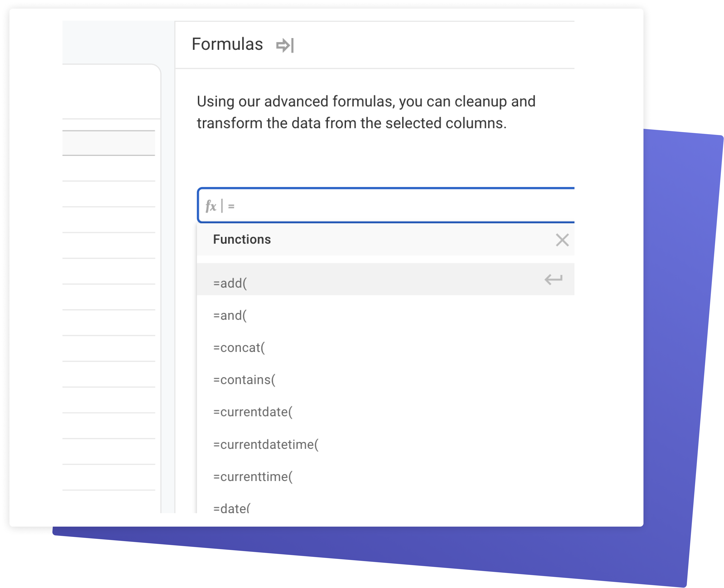The width and height of the screenshot is (724, 588).
Task: Close the Functions list
Action: click(562, 240)
